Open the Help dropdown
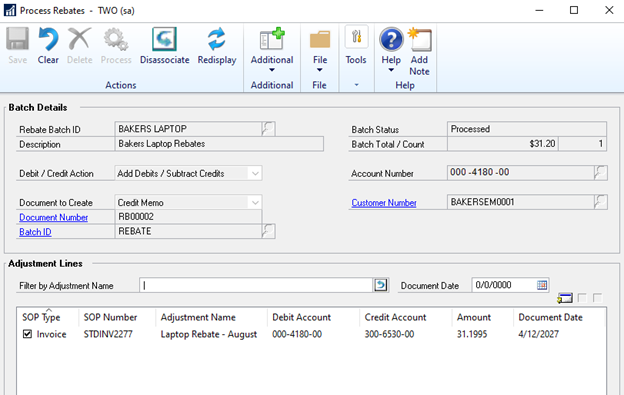 pos(391,50)
